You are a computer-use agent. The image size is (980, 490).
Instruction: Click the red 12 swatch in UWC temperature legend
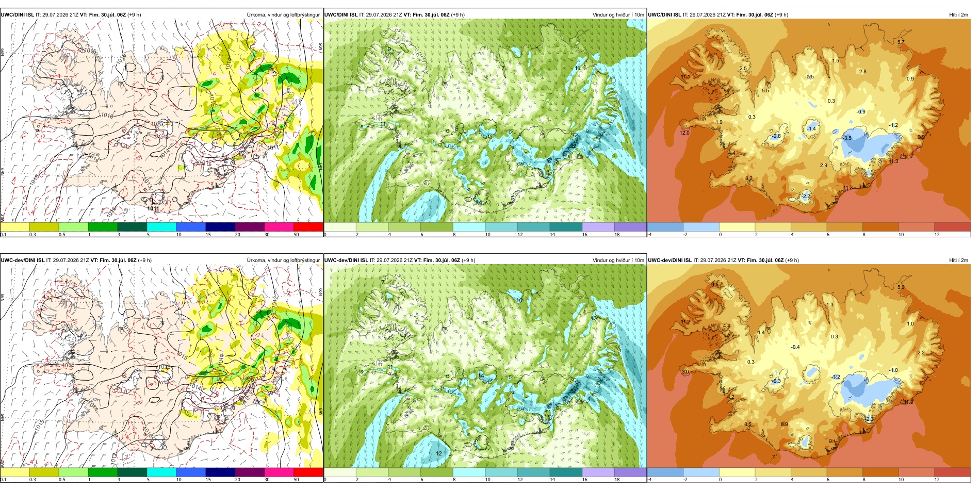point(953,227)
